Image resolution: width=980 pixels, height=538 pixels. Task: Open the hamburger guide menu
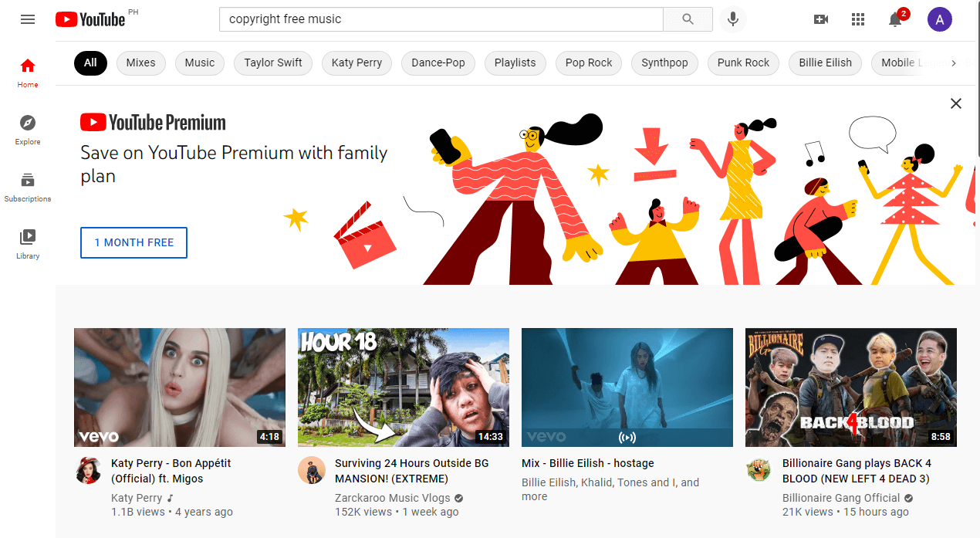[28, 19]
